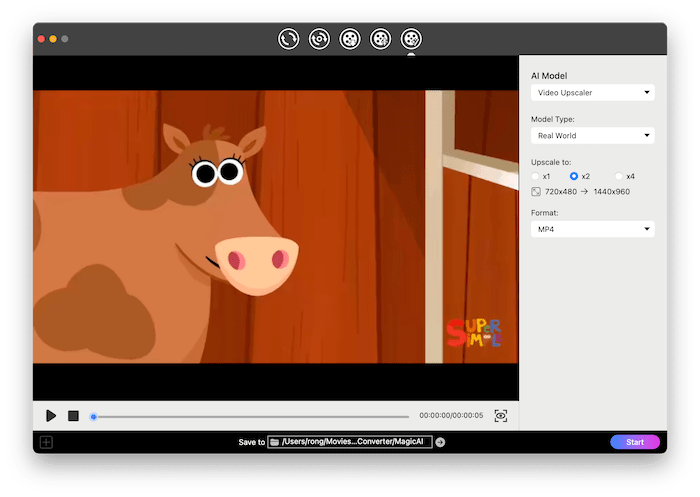Play the video preview

[x=51, y=415]
